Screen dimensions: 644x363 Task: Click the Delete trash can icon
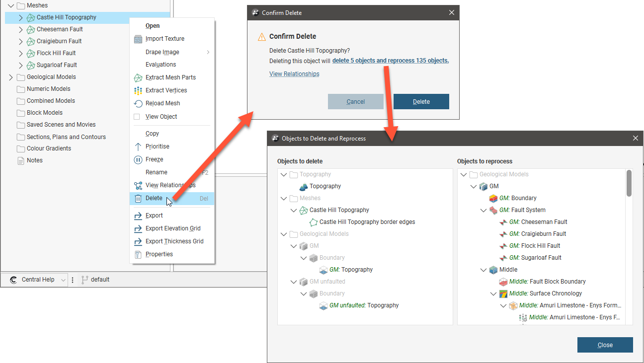coord(138,198)
